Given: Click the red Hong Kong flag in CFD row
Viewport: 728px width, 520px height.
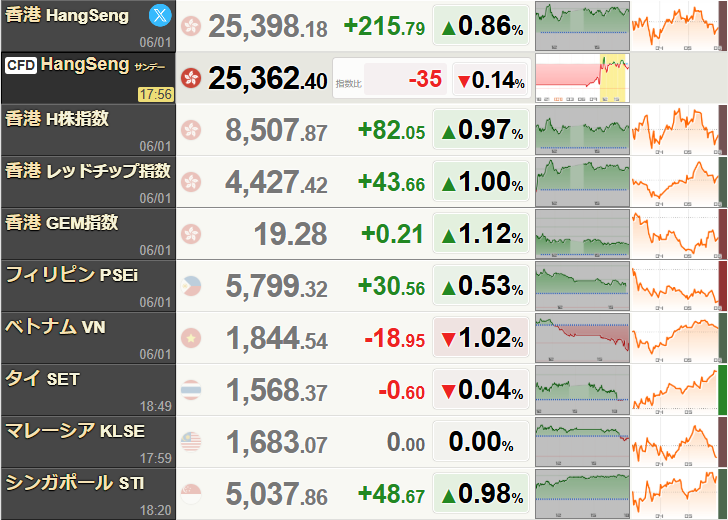Looking at the screenshot, I should click(191, 78).
